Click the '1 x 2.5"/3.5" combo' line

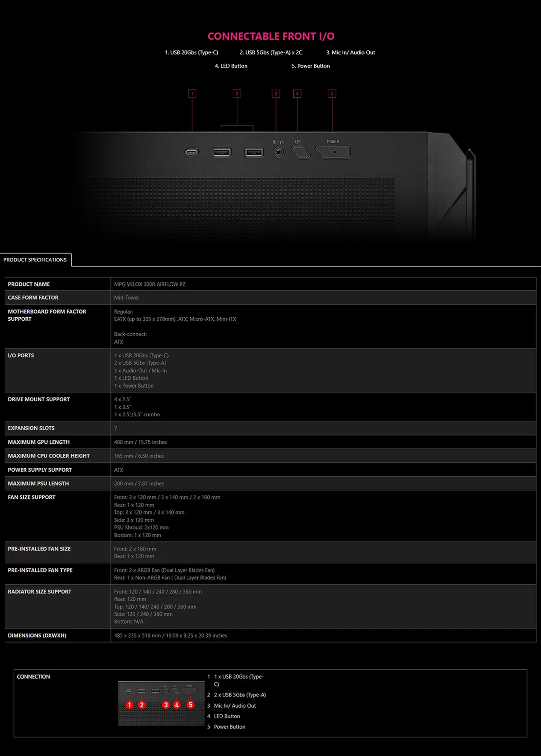point(137,415)
